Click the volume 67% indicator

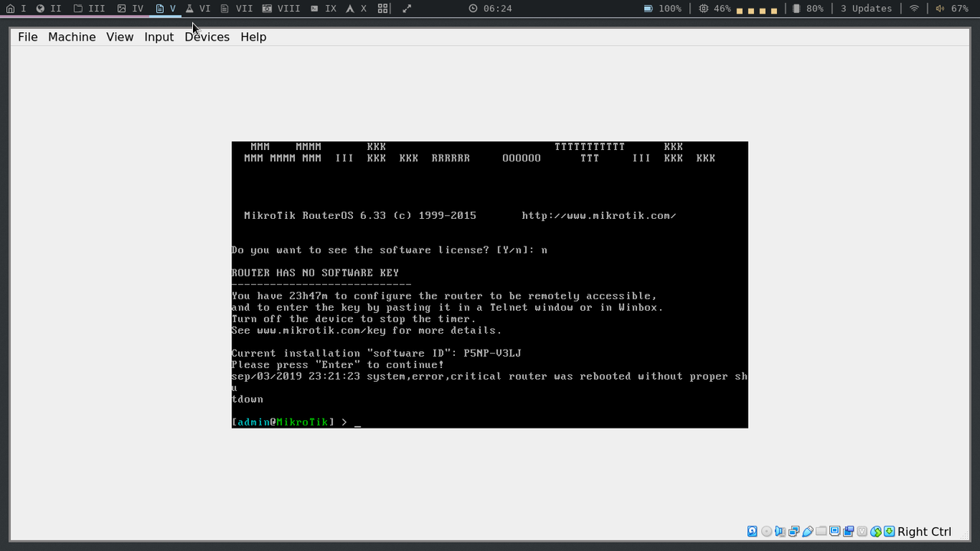point(952,8)
